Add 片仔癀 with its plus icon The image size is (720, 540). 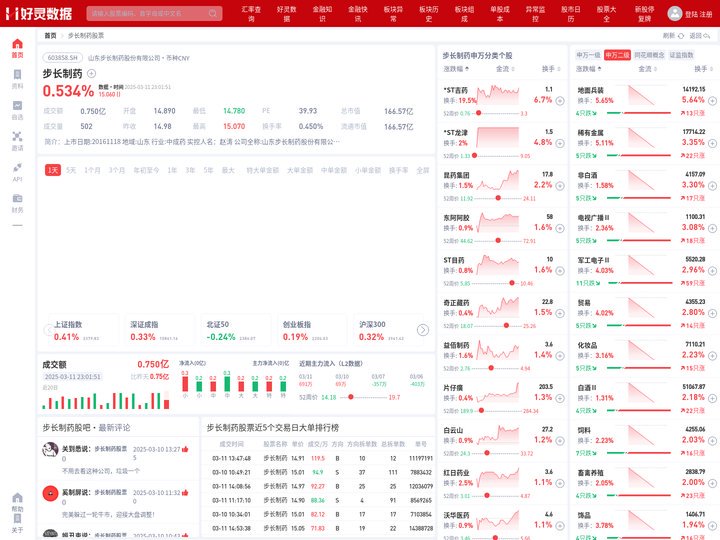pos(560,398)
